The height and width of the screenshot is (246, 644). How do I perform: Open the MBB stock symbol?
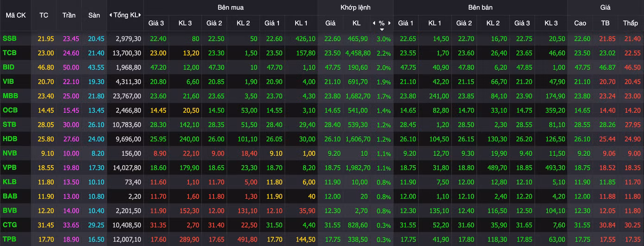pyautogui.click(x=10, y=96)
